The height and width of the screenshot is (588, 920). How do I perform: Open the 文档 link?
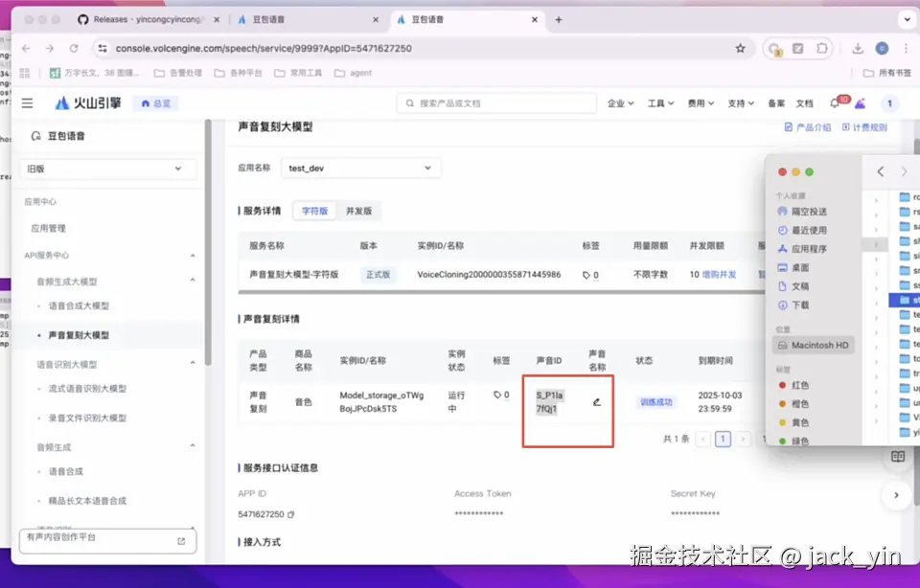804,103
